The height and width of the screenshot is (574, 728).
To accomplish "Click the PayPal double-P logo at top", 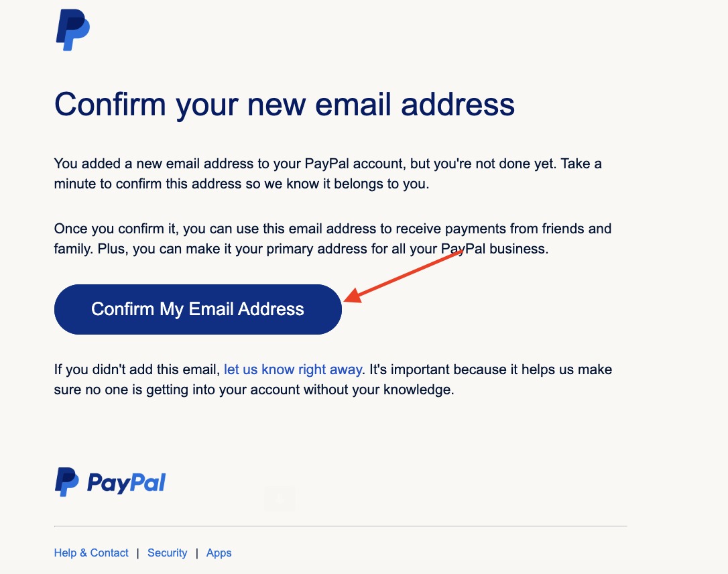I will point(73,30).
